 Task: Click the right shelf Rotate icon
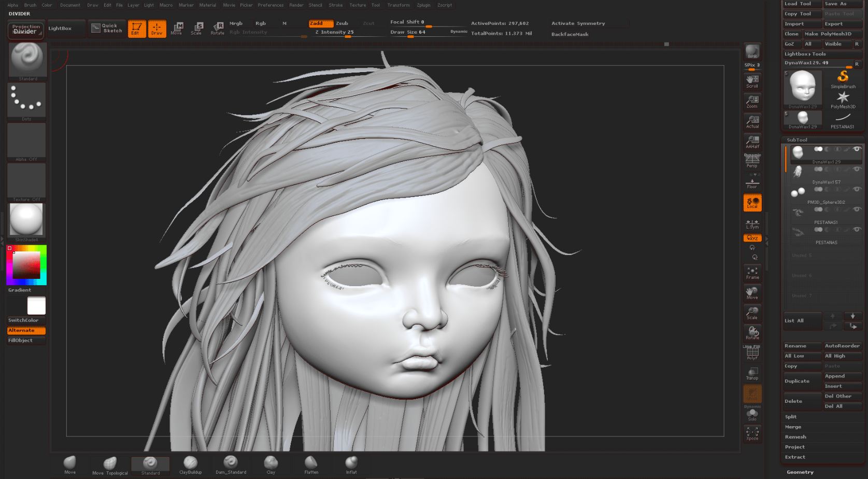click(752, 333)
